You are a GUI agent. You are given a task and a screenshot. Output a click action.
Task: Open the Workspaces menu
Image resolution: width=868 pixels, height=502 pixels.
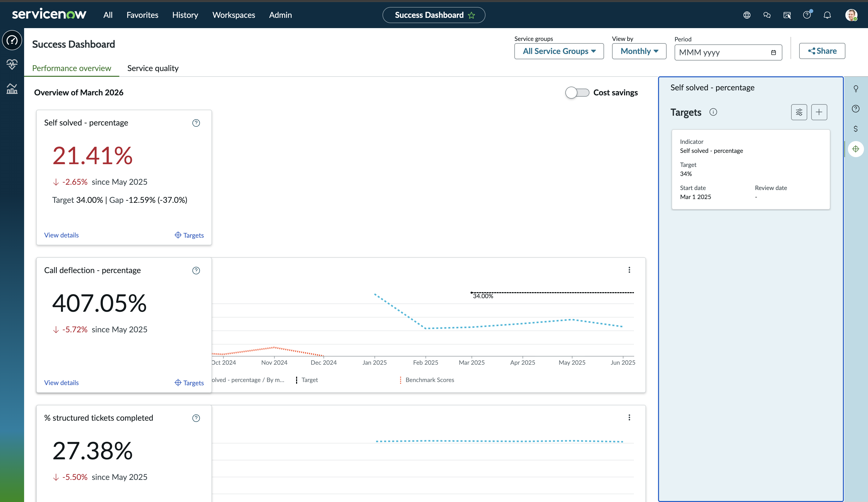pyautogui.click(x=234, y=15)
